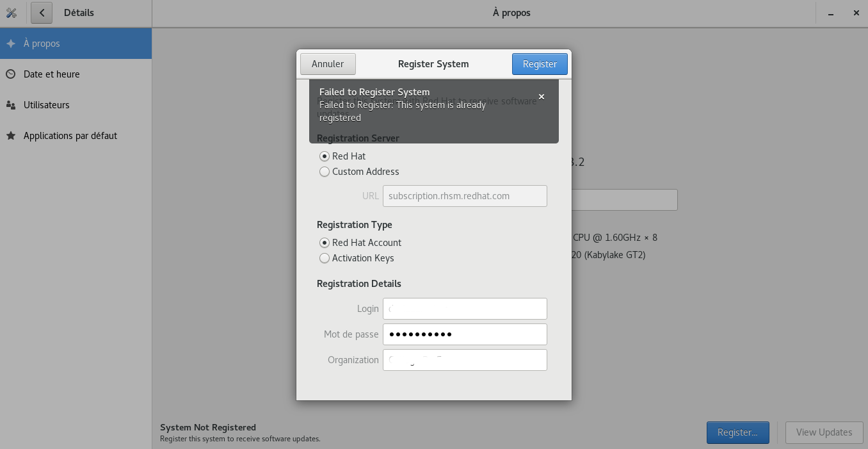868x449 pixels.
Task: Click the sparkle icon beside À propos
Action: (x=11, y=44)
